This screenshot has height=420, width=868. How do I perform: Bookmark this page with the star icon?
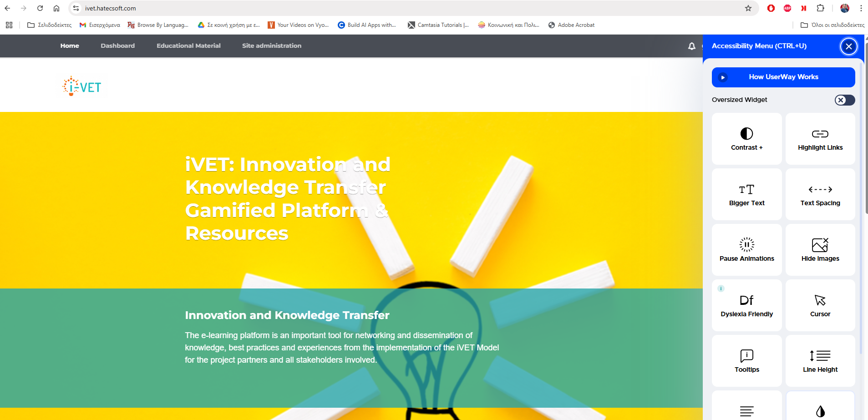(x=748, y=8)
